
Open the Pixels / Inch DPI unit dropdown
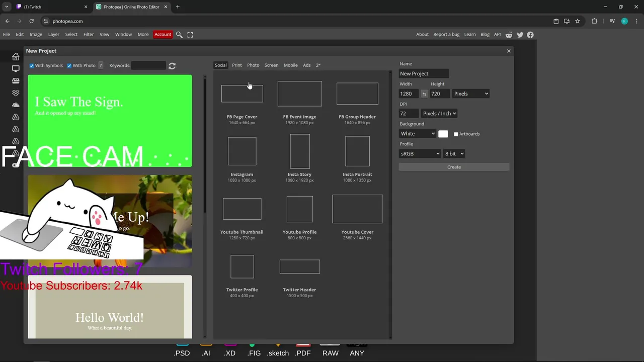[x=439, y=114]
